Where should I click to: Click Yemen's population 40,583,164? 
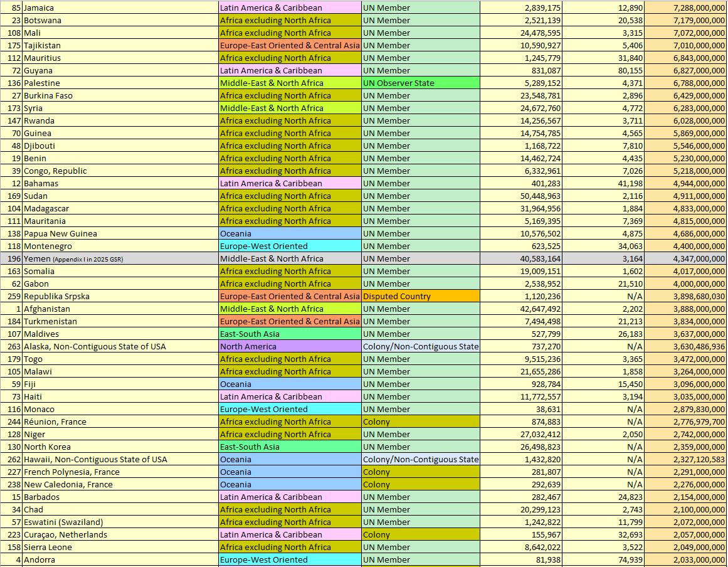521,258
